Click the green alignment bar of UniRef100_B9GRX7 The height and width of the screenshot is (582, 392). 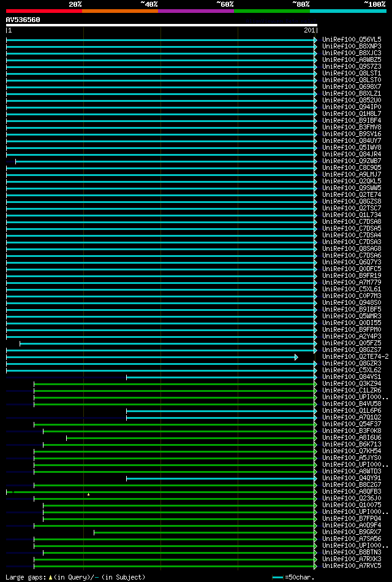pos(204,533)
